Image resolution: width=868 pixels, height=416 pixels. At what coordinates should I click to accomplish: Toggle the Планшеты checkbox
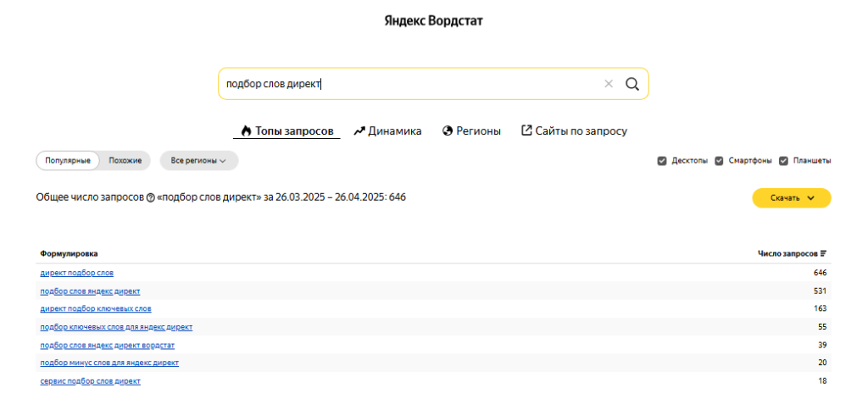point(783,161)
